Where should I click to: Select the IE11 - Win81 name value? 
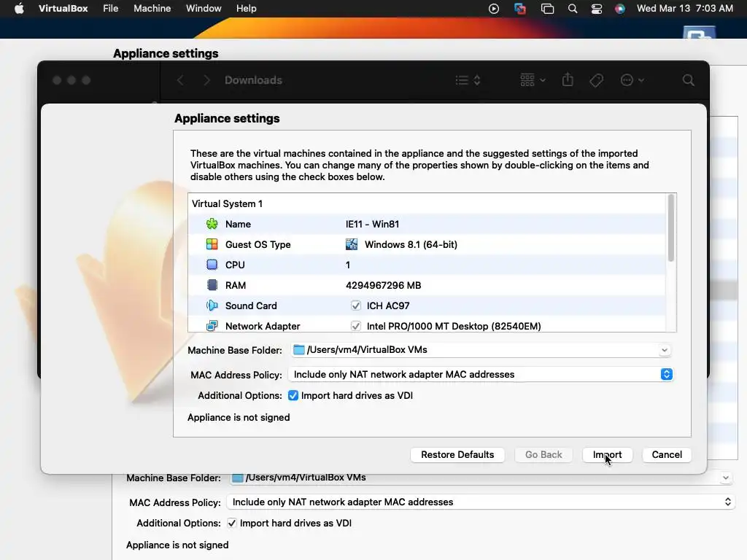point(372,225)
